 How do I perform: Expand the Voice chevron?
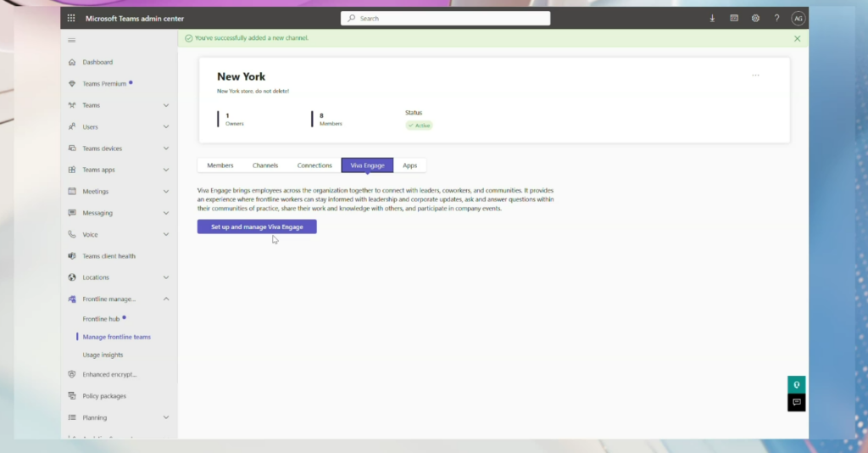pyautogui.click(x=166, y=234)
